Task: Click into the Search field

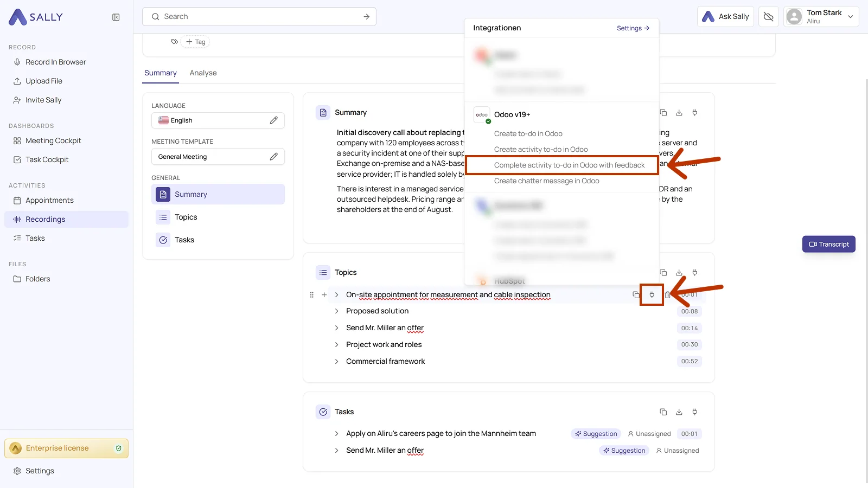Action: [259, 17]
